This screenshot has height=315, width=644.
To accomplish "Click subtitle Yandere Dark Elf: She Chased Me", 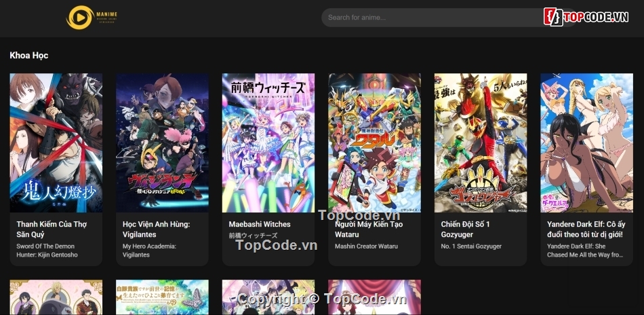I will coord(585,251).
